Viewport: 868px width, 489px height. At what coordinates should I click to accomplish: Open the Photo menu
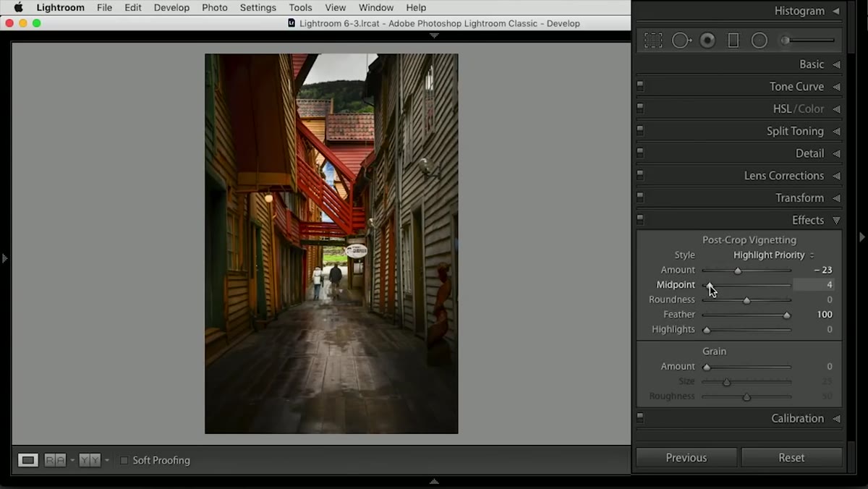click(x=215, y=7)
